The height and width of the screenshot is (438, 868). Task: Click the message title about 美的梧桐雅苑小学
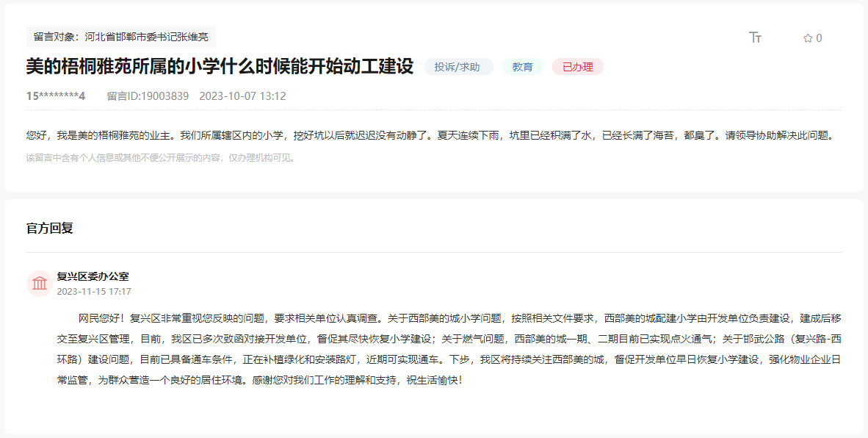coord(220,66)
